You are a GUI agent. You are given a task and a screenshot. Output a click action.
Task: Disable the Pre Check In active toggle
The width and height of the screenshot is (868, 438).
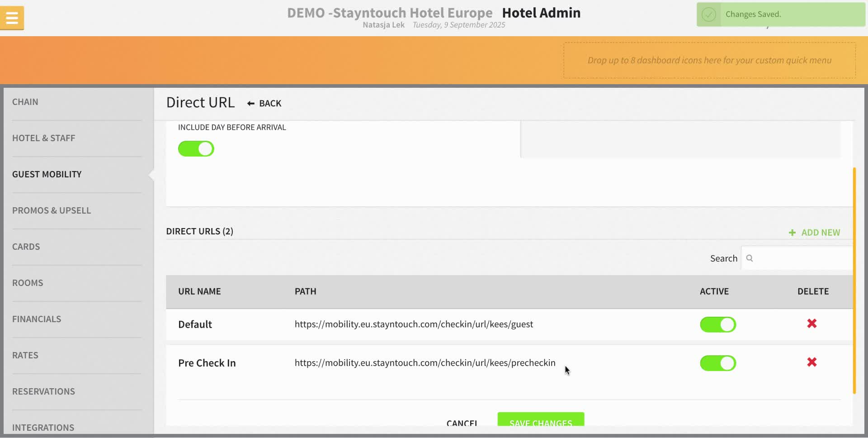coord(718,363)
